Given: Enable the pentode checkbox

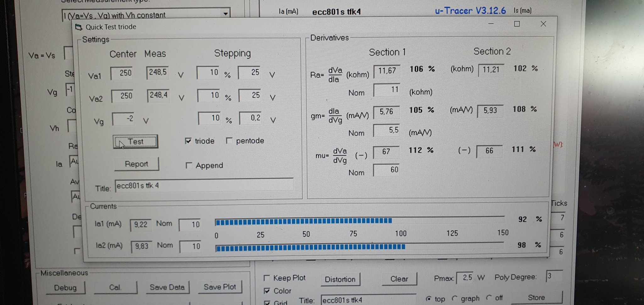Looking at the screenshot, I should pyautogui.click(x=229, y=141).
